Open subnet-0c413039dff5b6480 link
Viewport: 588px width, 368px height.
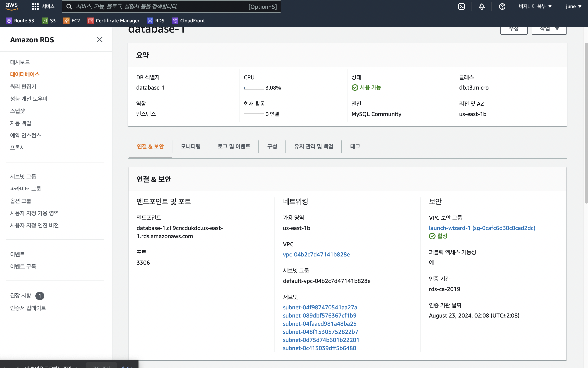coord(319,348)
